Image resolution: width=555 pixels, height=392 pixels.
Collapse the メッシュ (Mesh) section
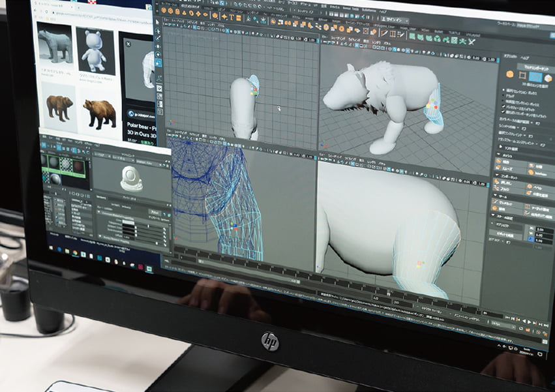[x=498, y=154]
